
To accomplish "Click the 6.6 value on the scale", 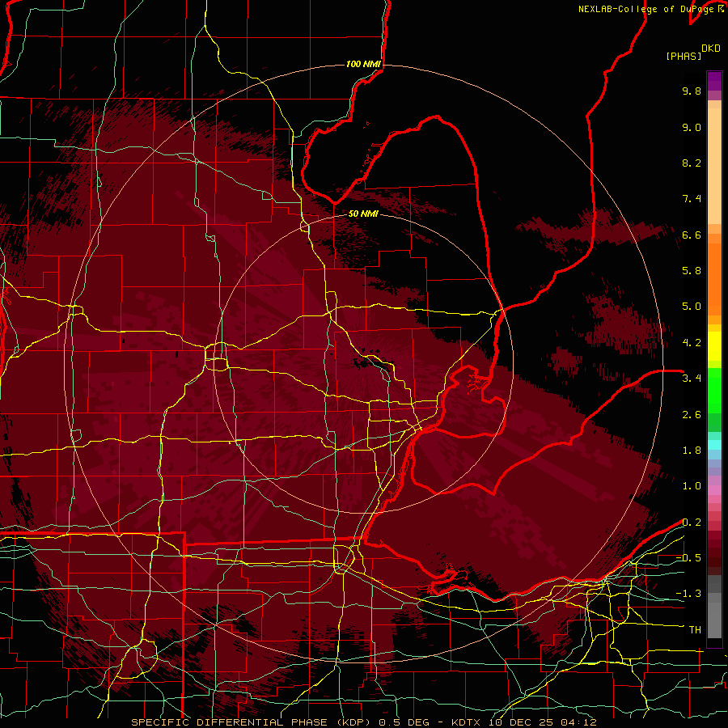I will tap(692, 235).
